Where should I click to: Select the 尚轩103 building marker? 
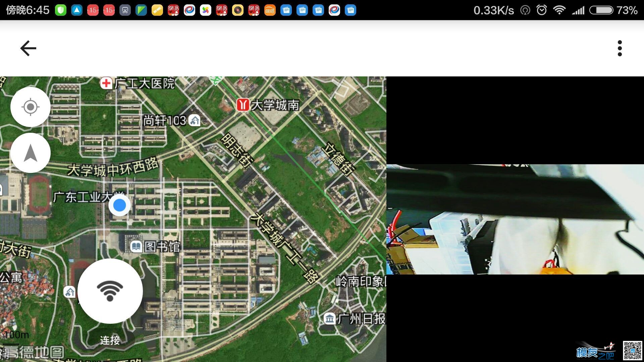(x=195, y=120)
